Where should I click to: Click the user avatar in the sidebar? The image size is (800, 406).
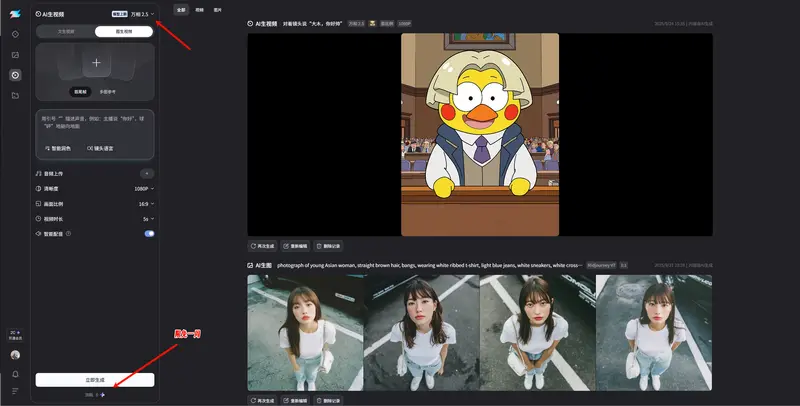[15, 355]
